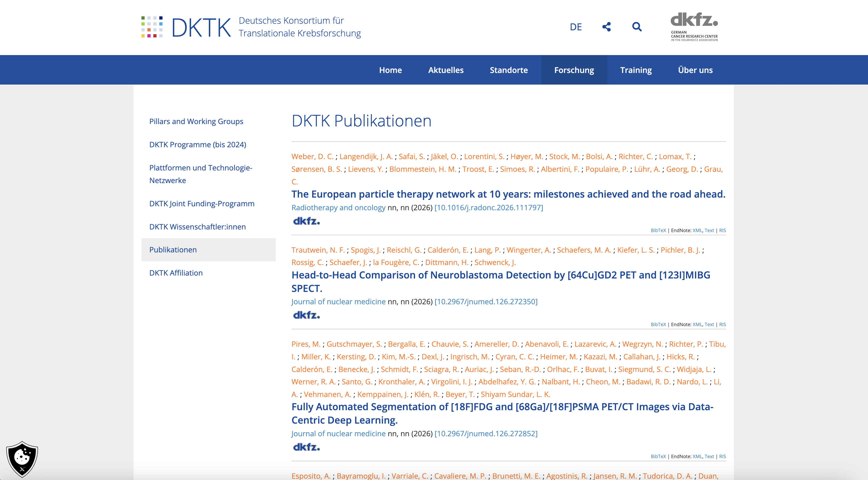Screen dimensions: 868x480
Task: Click Radiotherapy and oncology journal link
Action: point(338,208)
